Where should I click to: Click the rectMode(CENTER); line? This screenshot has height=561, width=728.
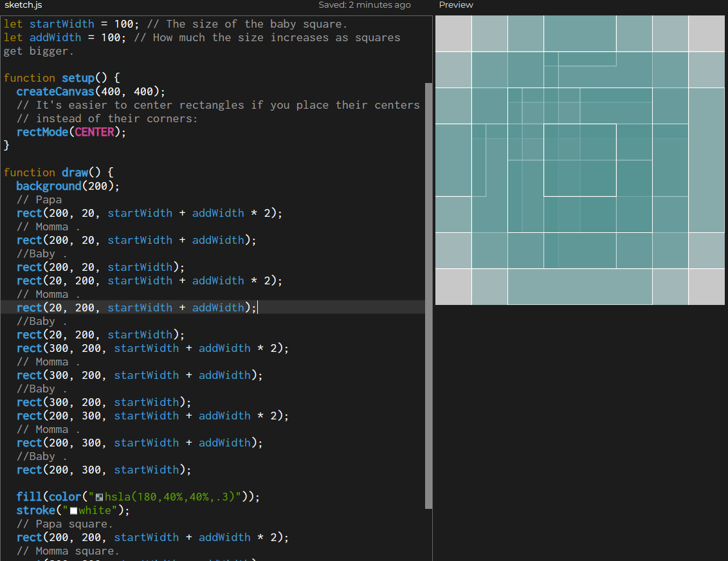click(71, 133)
